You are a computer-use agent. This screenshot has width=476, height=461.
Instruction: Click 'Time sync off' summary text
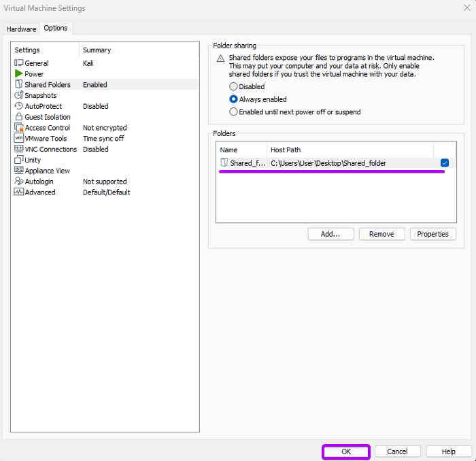pos(103,139)
